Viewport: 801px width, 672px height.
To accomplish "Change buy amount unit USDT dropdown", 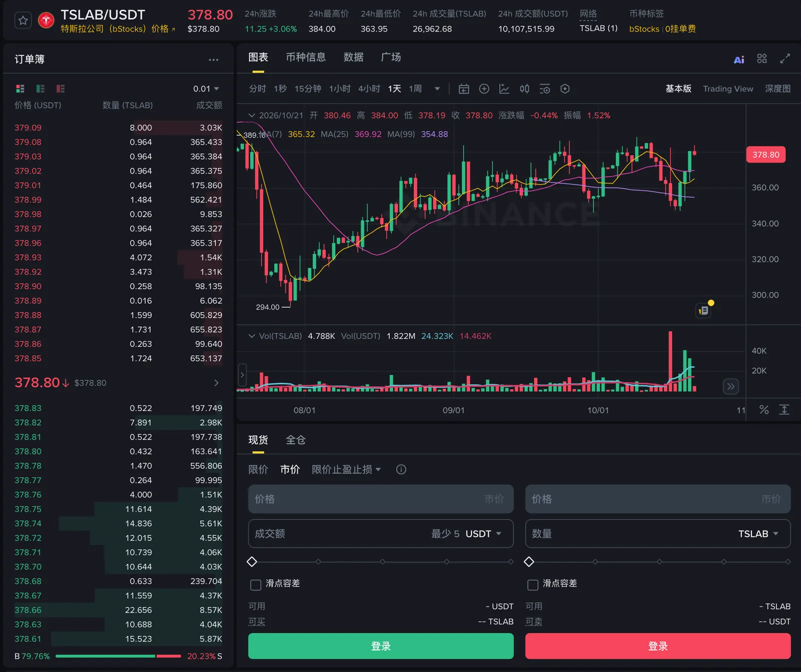I will 483,534.
